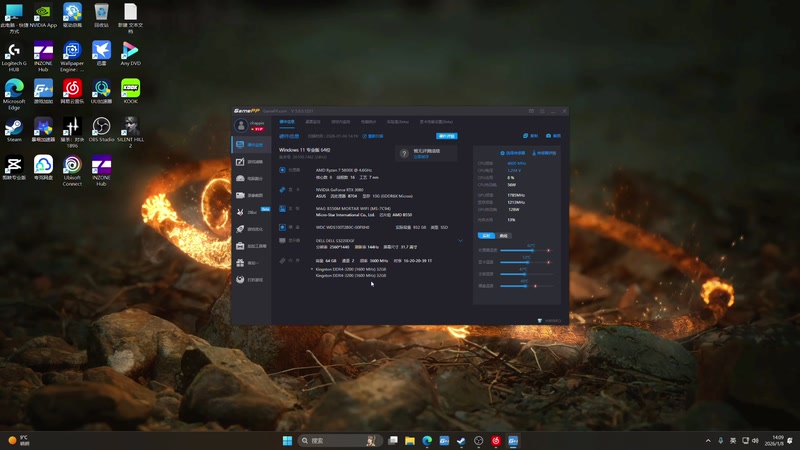Open the second GamePP top tab
This screenshot has width=800, height=450.
(x=313, y=122)
